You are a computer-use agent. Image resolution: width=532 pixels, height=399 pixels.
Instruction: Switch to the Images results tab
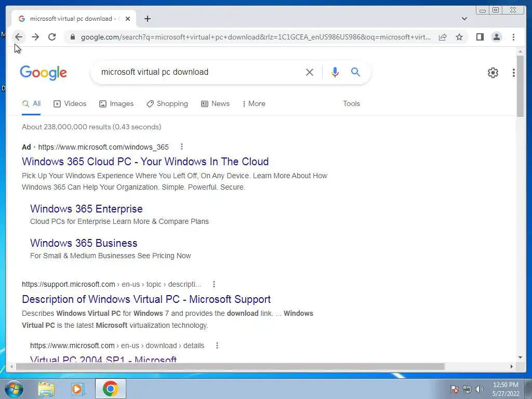116,104
